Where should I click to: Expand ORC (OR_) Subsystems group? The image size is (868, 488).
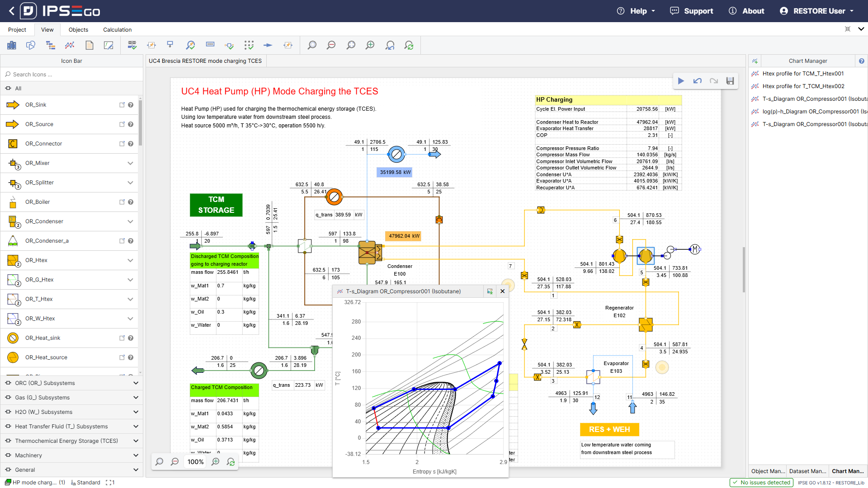(x=71, y=383)
